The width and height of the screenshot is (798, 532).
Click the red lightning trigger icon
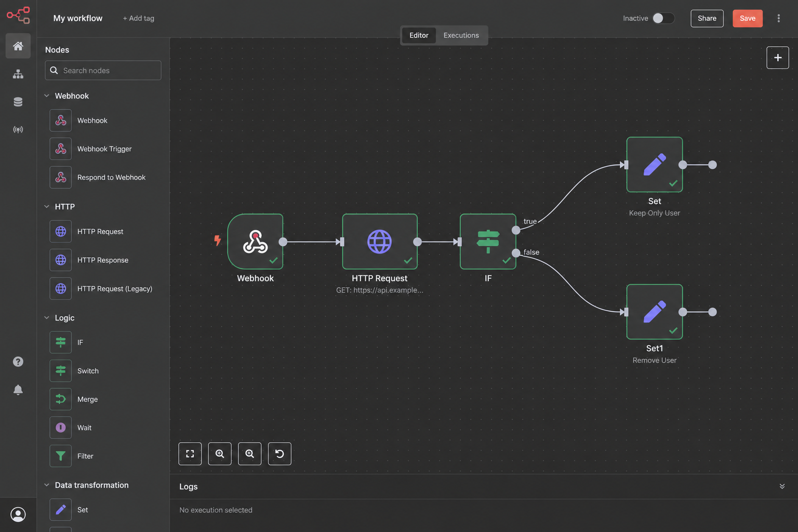[218, 240]
